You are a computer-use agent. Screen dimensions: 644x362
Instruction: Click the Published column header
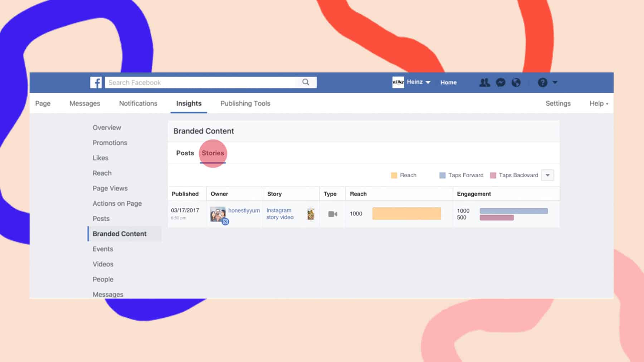(x=185, y=194)
